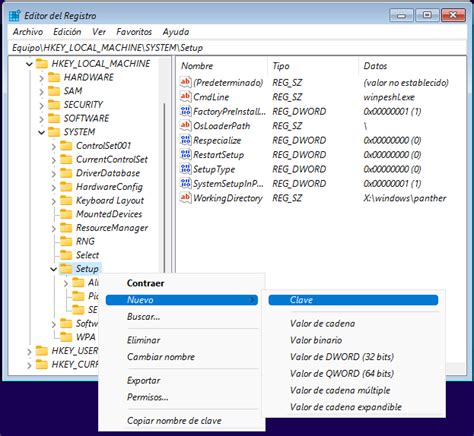Collapse the Setup key arrow
This screenshot has width=474, height=436.
53,269
